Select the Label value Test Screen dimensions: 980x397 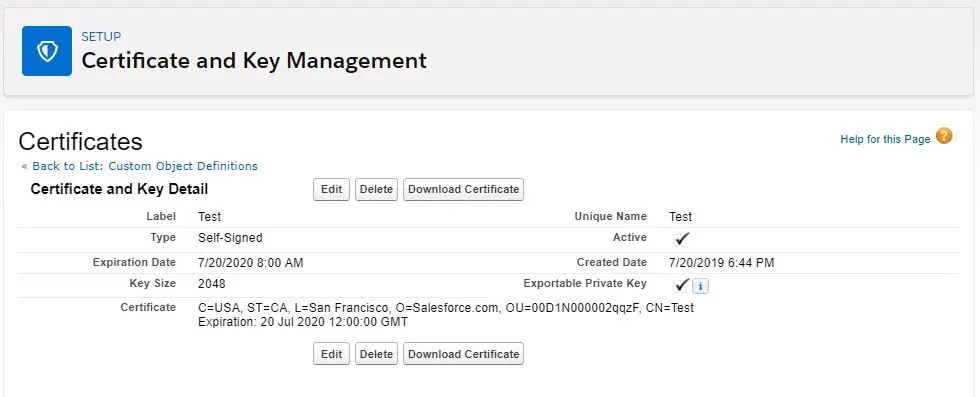tap(210, 217)
